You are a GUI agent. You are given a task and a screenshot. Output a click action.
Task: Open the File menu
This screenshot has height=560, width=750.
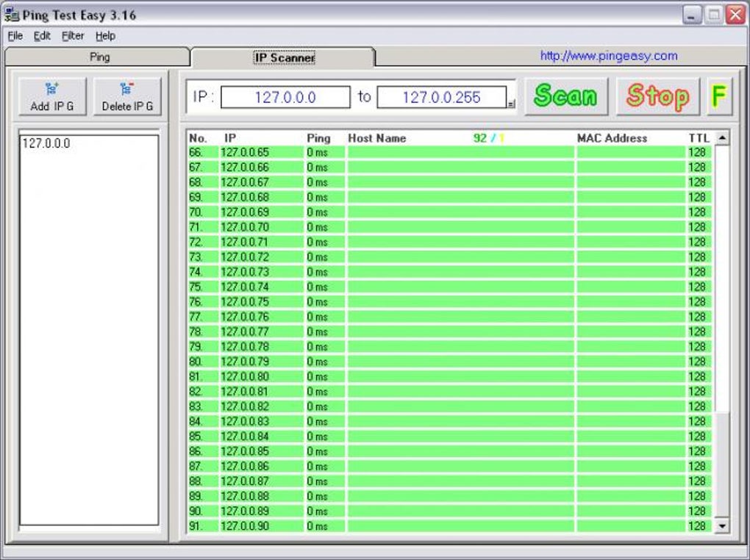click(15, 36)
